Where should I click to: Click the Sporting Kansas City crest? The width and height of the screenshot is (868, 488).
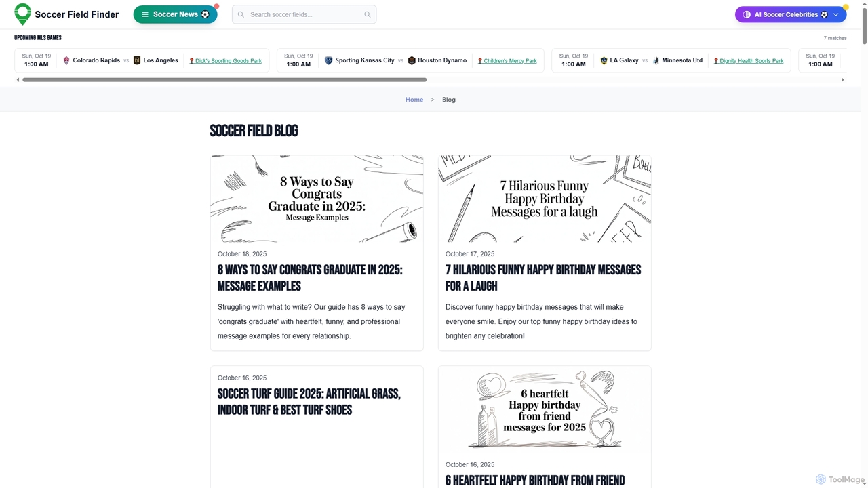click(329, 60)
